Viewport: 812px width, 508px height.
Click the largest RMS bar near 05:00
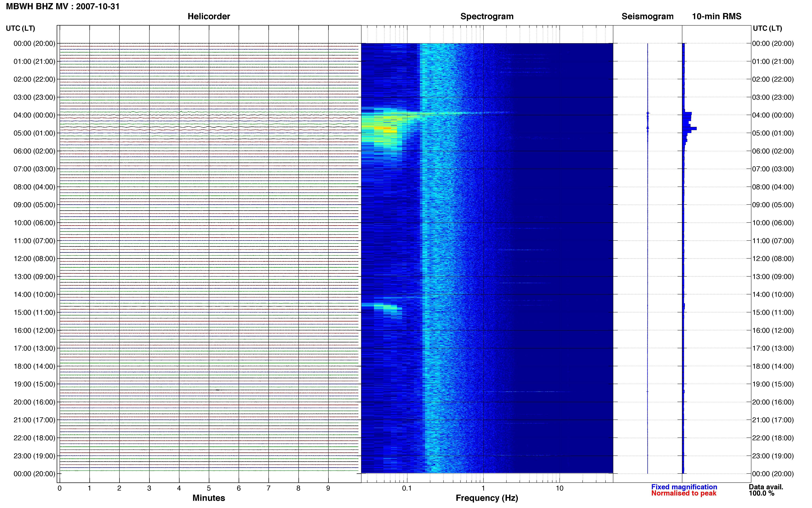(x=690, y=128)
